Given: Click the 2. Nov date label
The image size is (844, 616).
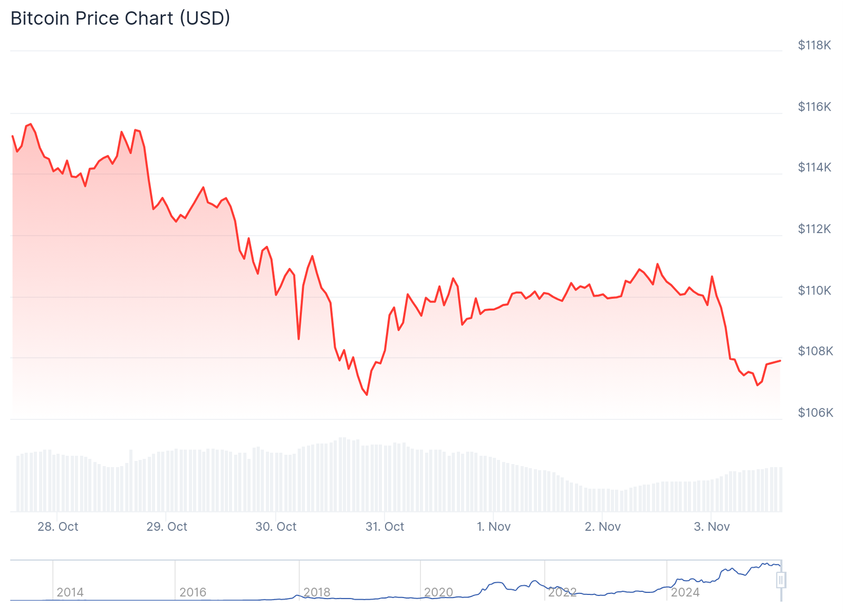Looking at the screenshot, I should pos(602,526).
